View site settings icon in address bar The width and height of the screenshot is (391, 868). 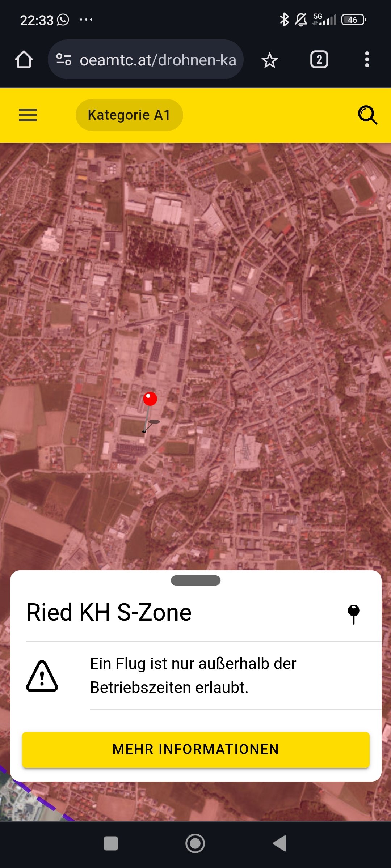tap(64, 60)
